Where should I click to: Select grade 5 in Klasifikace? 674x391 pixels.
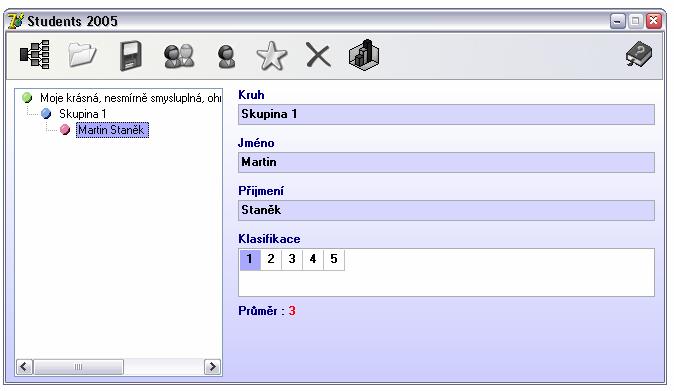point(334,259)
